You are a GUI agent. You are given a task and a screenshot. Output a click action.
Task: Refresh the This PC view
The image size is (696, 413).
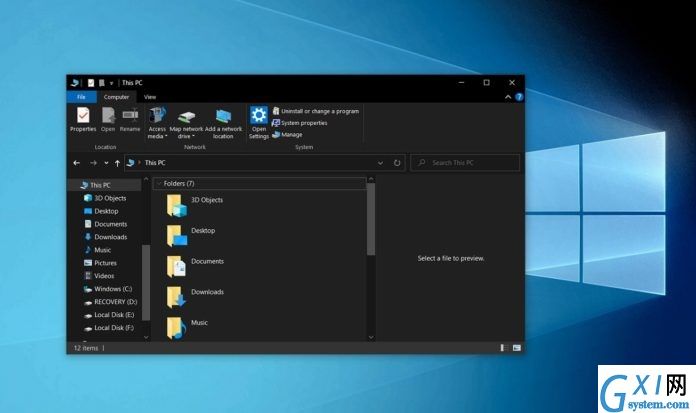(x=397, y=163)
